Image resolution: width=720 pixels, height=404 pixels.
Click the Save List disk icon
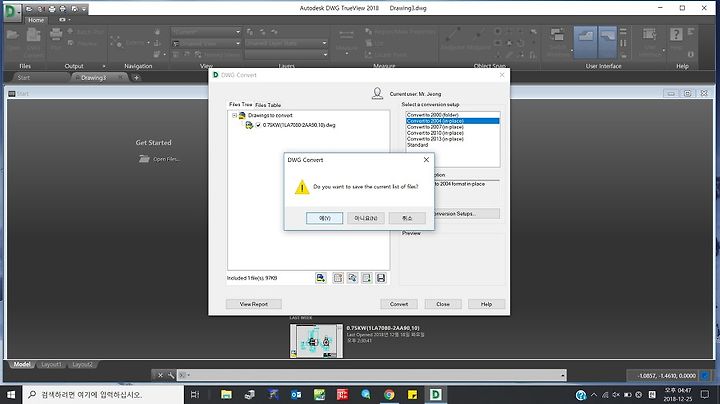[x=381, y=278]
